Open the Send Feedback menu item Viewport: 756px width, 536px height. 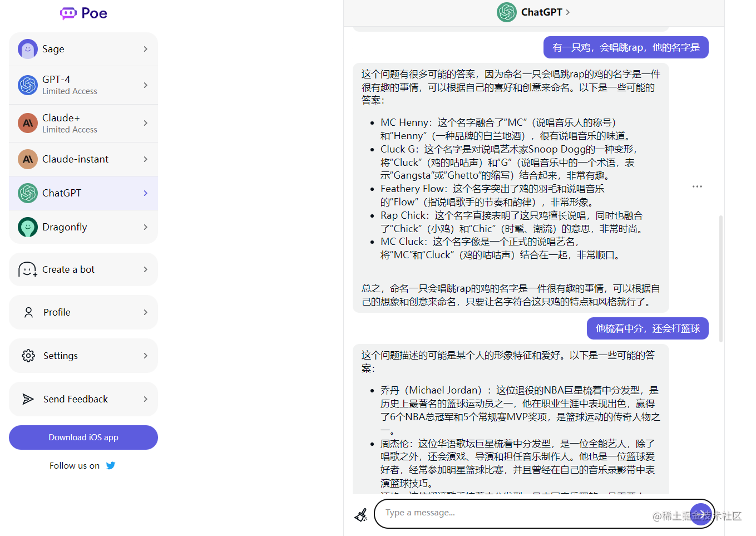(x=83, y=399)
